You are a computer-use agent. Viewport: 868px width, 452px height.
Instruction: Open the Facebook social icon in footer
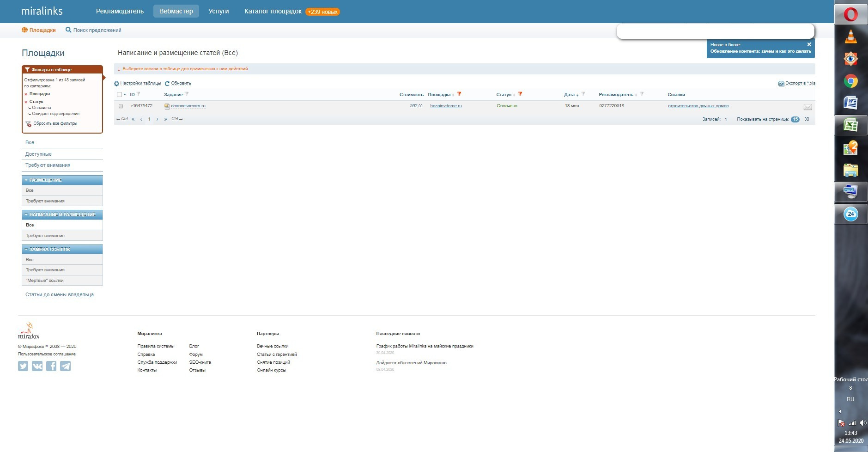coord(51,366)
